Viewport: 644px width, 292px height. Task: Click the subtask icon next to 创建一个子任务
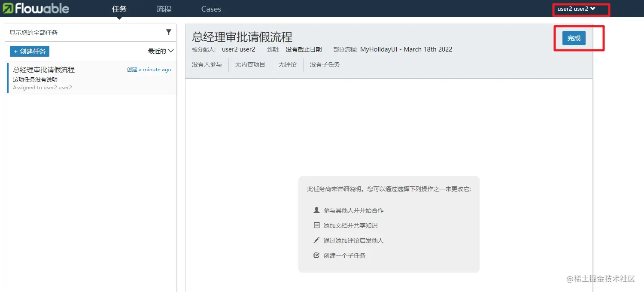pos(316,255)
